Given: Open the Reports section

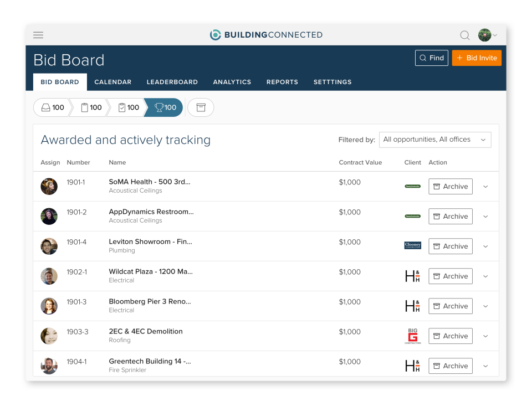Looking at the screenshot, I should tap(282, 82).
